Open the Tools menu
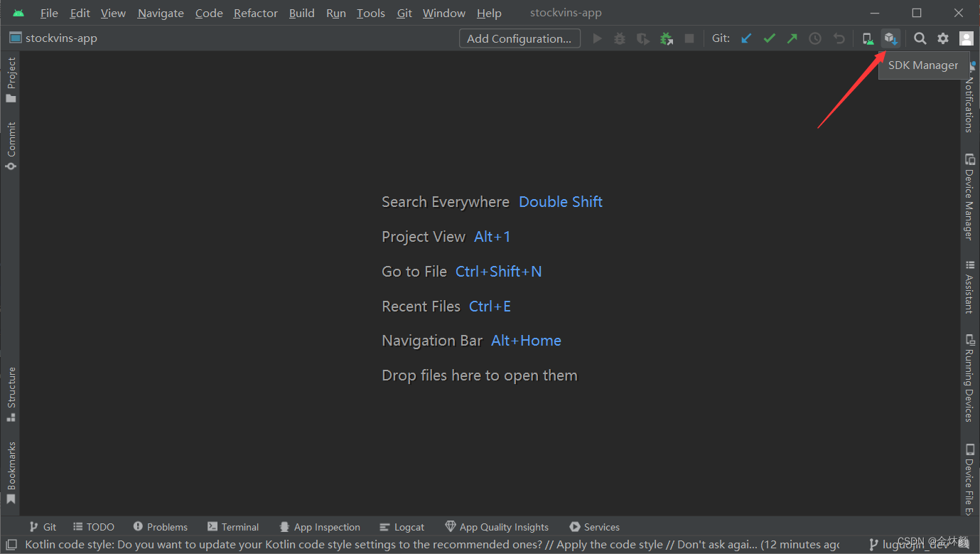Viewport: 980px width, 554px height. 371,13
